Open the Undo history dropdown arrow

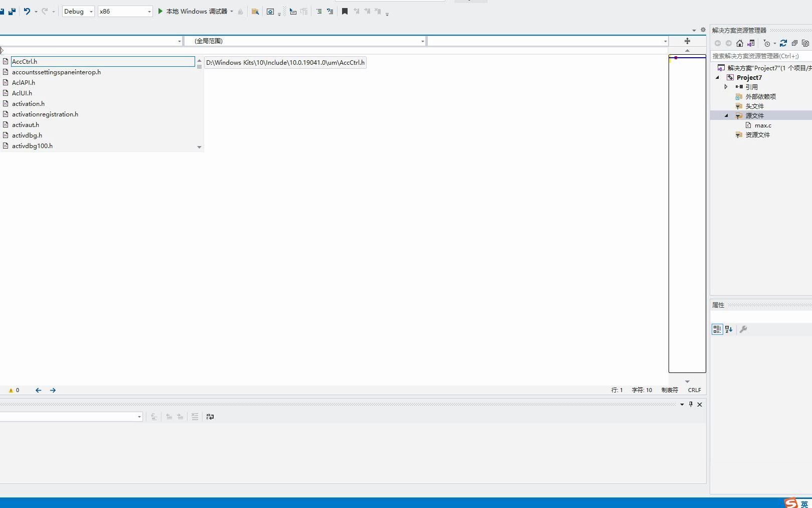coord(36,12)
